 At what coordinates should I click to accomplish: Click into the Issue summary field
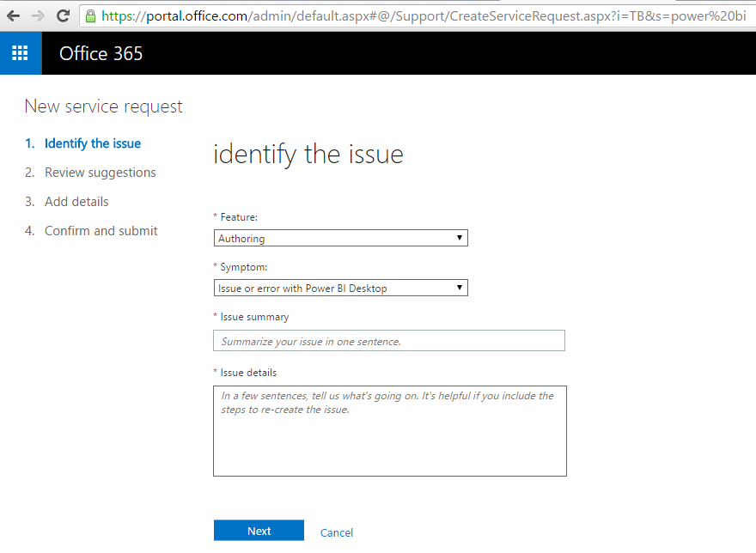pos(388,341)
